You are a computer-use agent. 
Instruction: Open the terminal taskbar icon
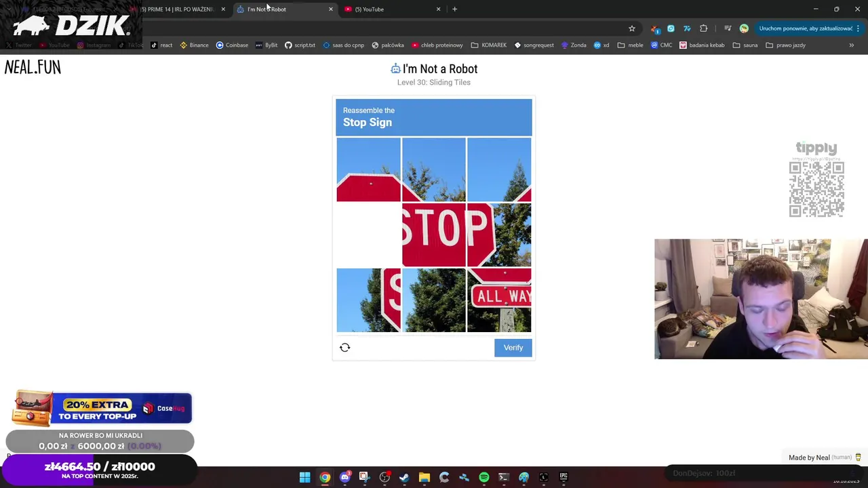504,477
